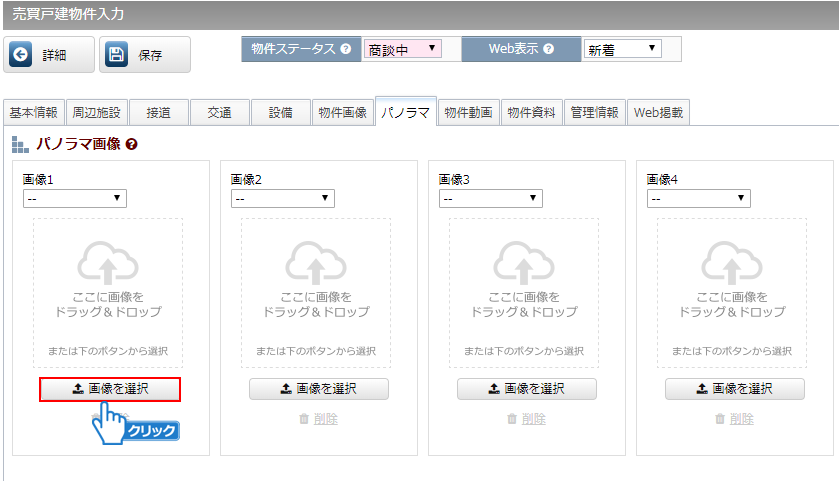Image resolution: width=840 pixels, height=481 pixels.
Task: Open the 物件ステータス dropdown showing 商談中
Action: (402, 49)
